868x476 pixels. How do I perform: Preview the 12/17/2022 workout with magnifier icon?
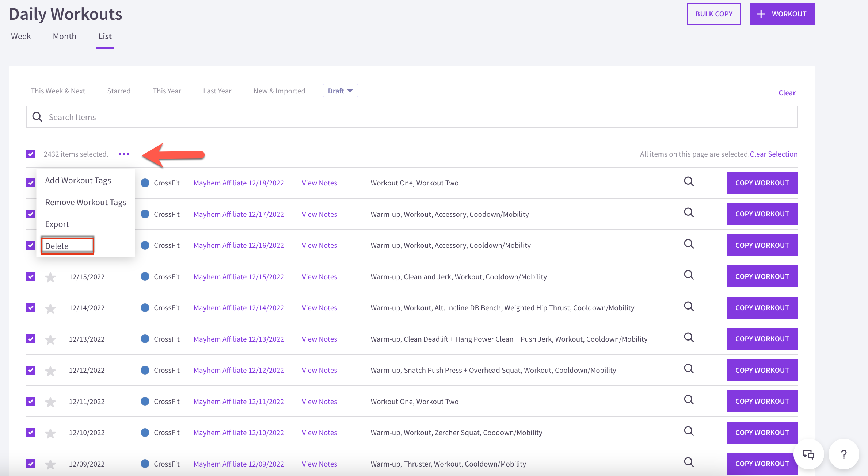click(689, 212)
